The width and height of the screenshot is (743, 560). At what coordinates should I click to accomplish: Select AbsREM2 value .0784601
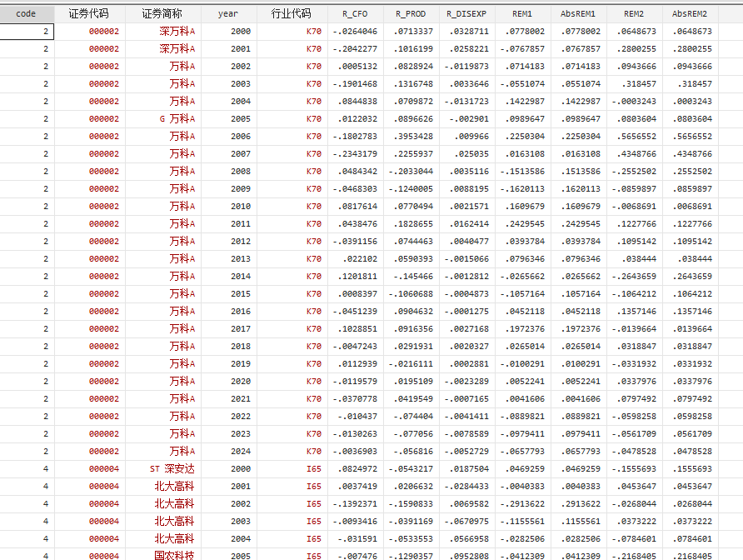[692, 539]
